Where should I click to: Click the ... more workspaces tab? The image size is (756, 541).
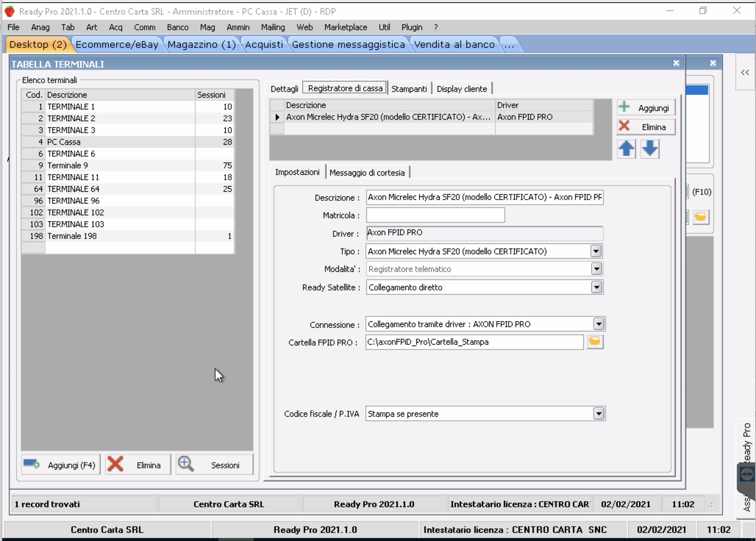click(509, 44)
